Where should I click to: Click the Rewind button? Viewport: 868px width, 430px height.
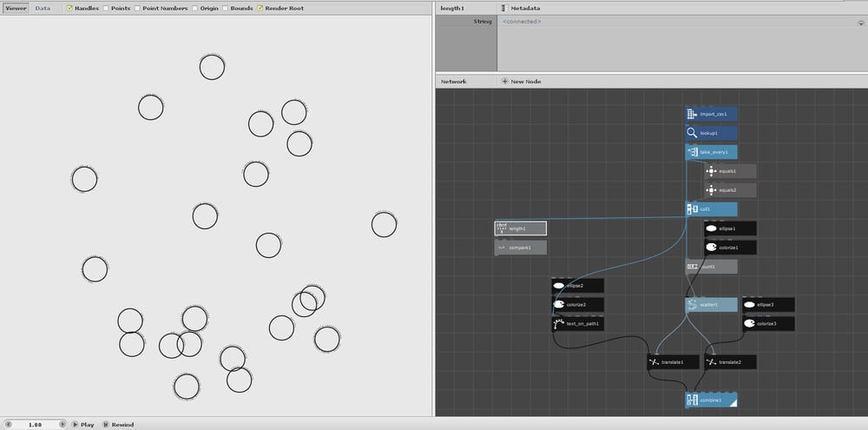[118, 425]
